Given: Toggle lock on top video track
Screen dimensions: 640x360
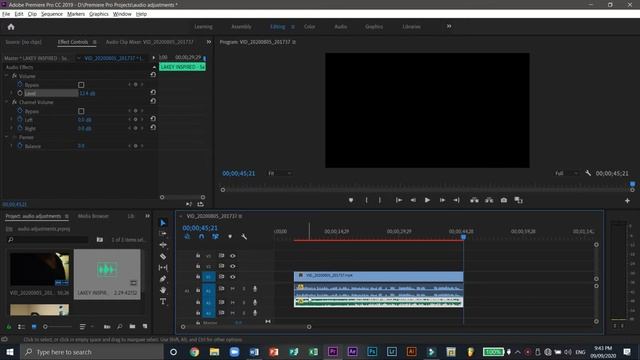Looking at the screenshot, I should point(198,256).
